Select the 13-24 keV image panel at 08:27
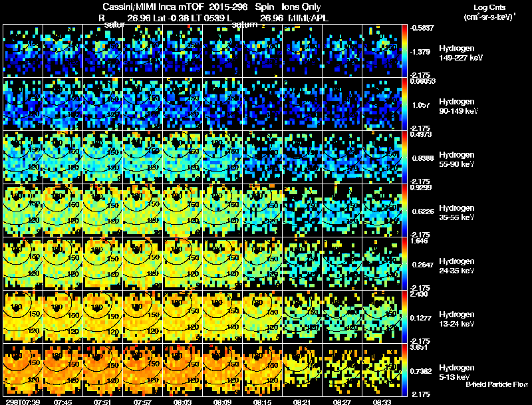532x405 pixels. [342, 317]
